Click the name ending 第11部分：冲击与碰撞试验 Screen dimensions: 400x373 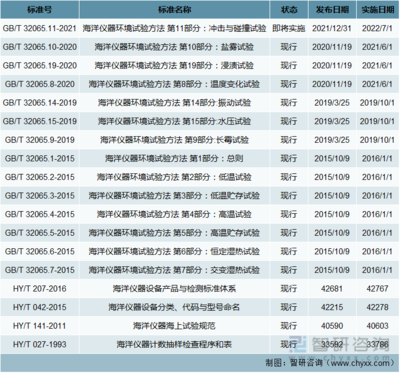(174, 28)
